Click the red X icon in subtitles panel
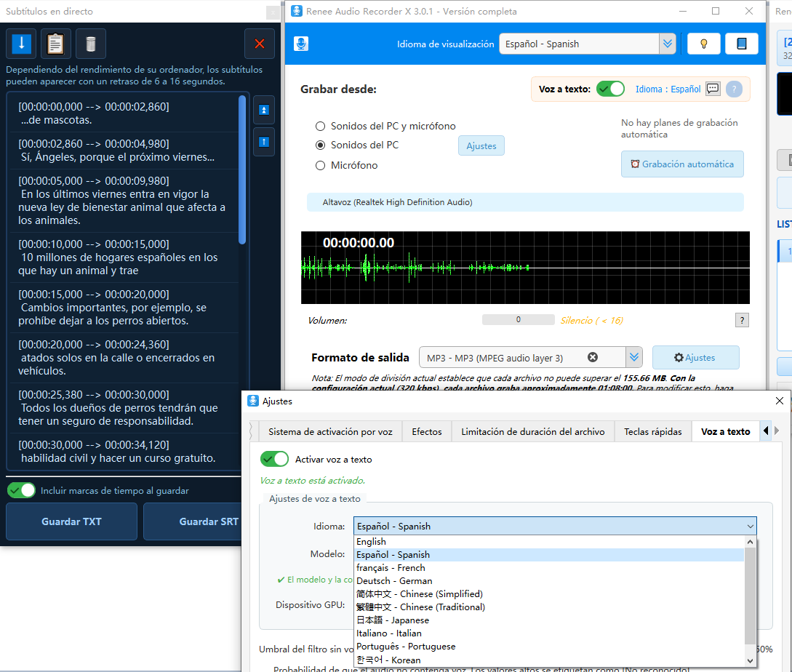The image size is (792, 672). (x=260, y=44)
